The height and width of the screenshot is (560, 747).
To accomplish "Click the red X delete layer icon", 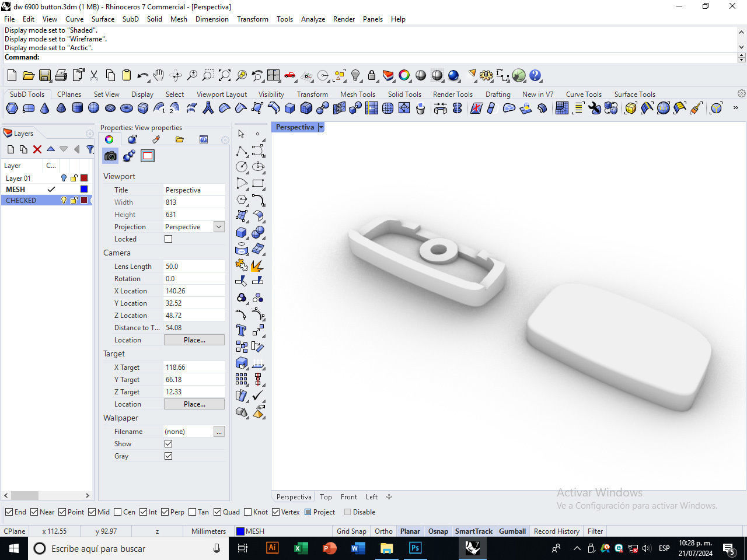I will pyautogui.click(x=37, y=149).
